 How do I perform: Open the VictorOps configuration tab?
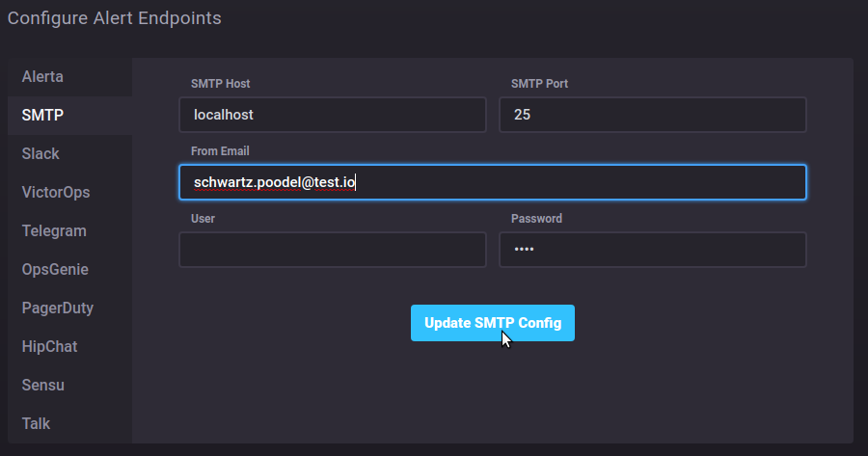click(56, 192)
